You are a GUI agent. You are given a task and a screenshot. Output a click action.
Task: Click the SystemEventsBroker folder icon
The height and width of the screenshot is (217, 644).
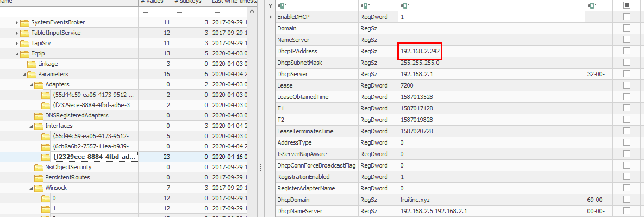pos(25,22)
